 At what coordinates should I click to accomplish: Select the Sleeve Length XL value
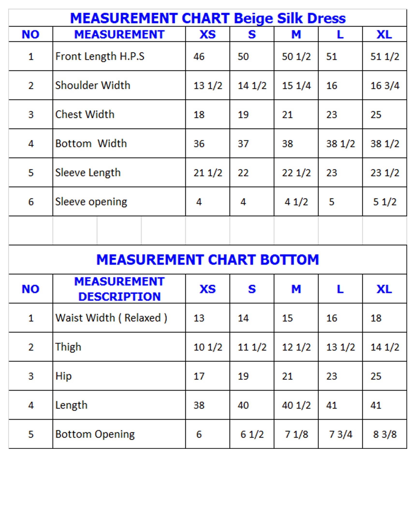(x=385, y=173)
